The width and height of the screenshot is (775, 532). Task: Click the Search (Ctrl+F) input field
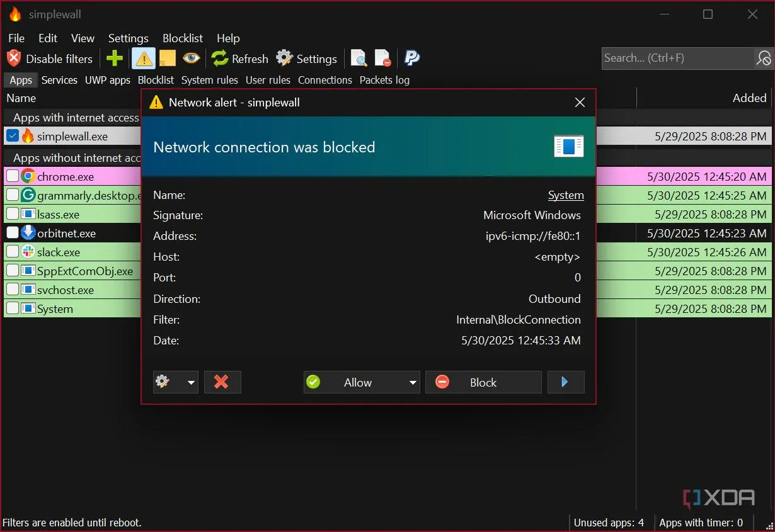[x=678, y=58]
